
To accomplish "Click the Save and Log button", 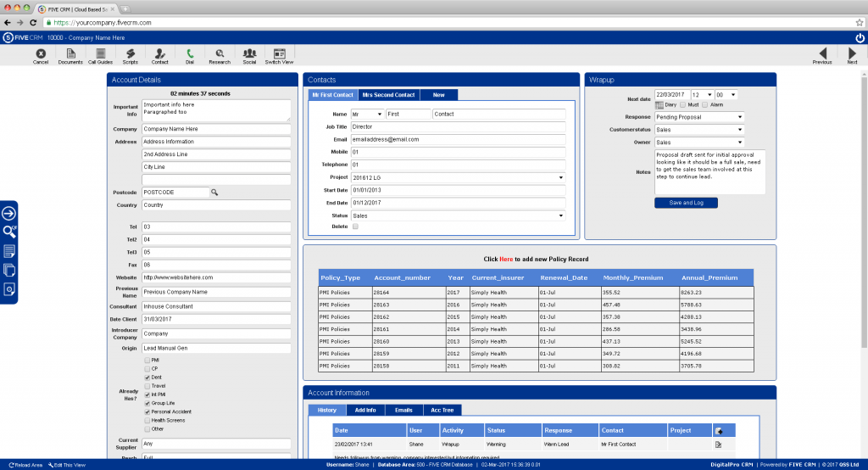I will pyautogui.click(x=686, y=203).
